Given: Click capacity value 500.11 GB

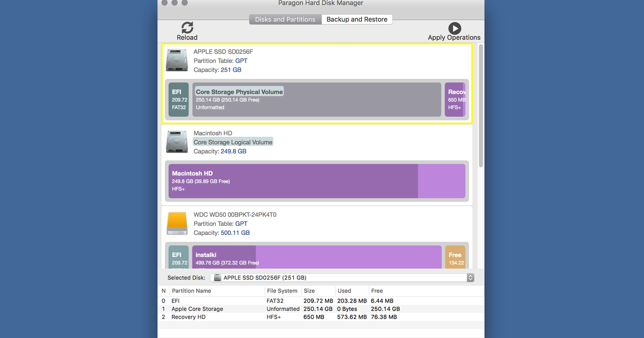Looking at the screenshot, I should (x=235, y=233).
